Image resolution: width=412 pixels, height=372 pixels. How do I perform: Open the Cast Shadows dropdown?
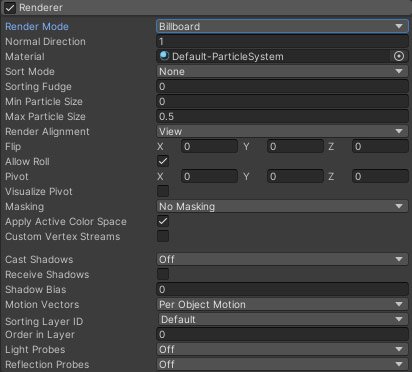click(282, 259)
